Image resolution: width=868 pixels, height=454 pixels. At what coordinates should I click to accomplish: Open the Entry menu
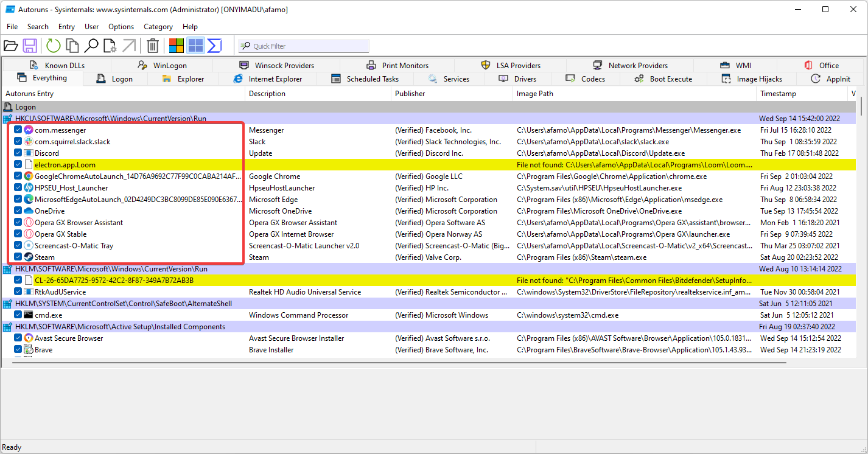(x=66, y=27)
